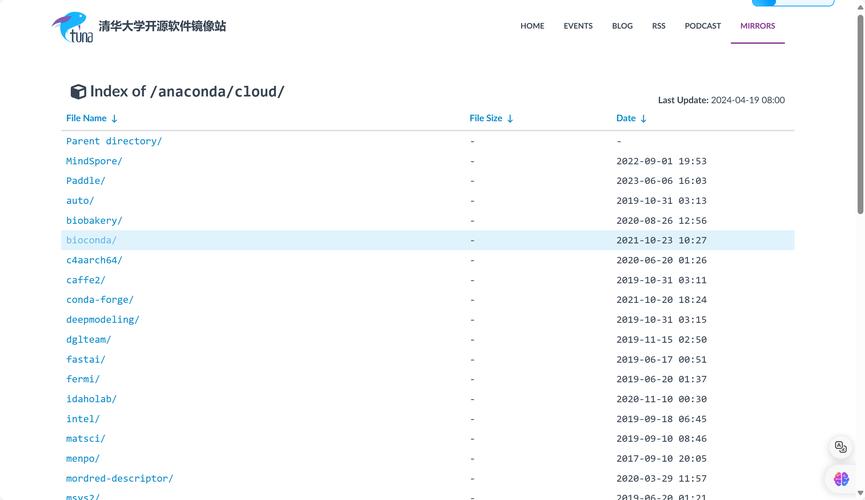Open the caffe2/ directory

(x=86, y=280)
